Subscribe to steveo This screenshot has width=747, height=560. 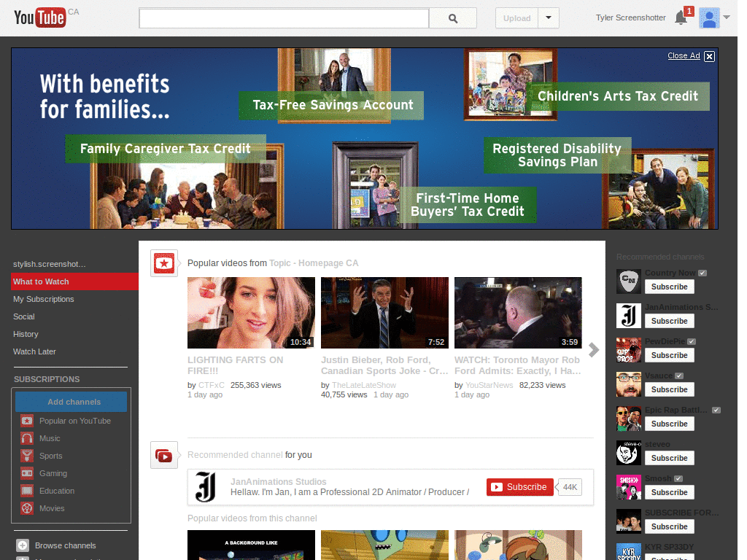[x=670, y=458]
